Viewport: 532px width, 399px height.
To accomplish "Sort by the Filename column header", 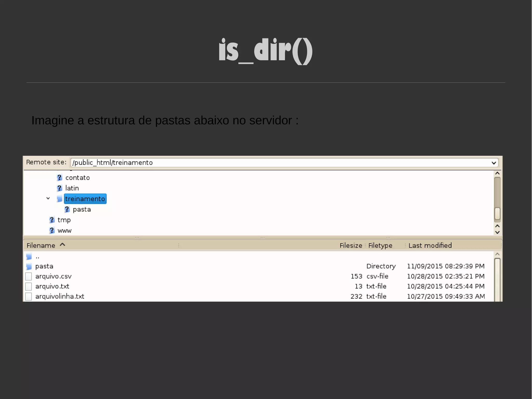I will 41,245.
